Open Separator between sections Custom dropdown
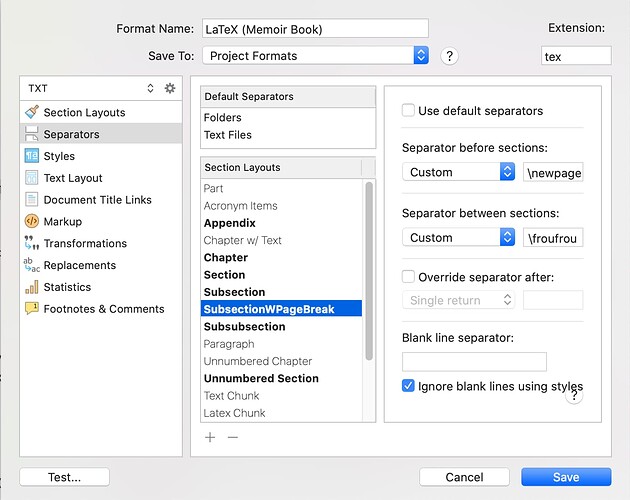 tap(458, 238)
